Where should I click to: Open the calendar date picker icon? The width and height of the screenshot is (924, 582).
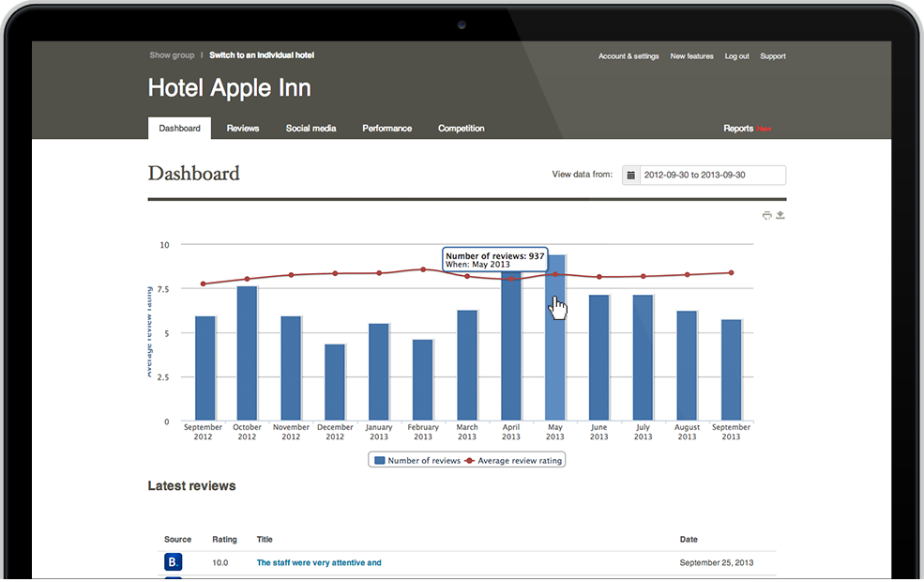tap(631, 176)
